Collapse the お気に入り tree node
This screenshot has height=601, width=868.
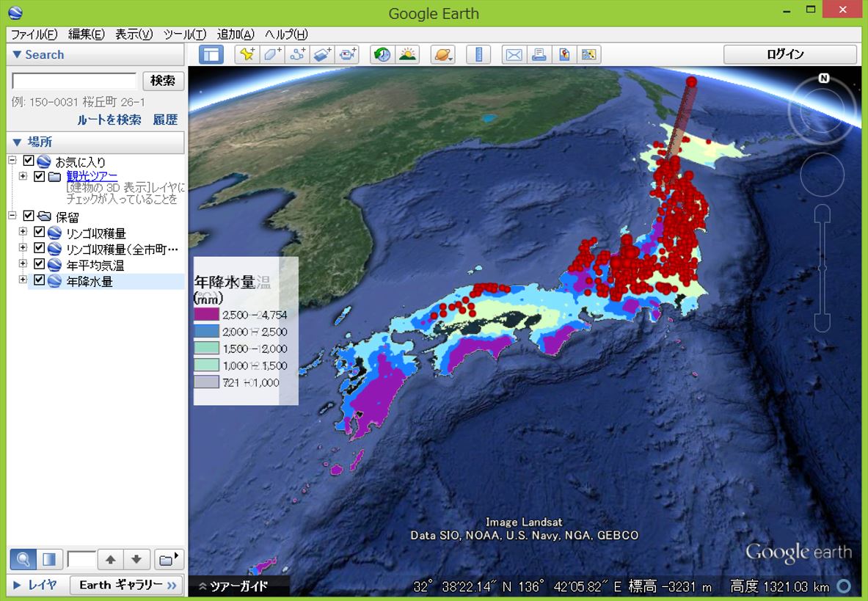point(12,161)
